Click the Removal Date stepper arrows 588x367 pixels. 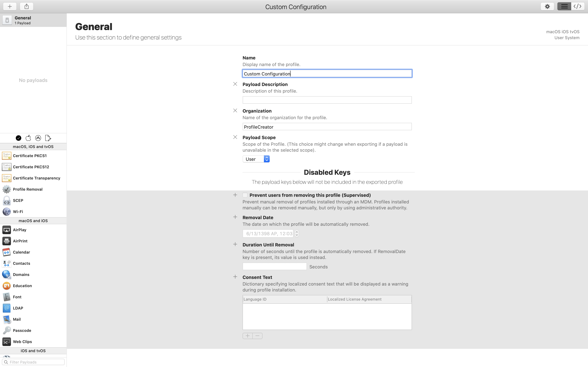click(297, 233)
